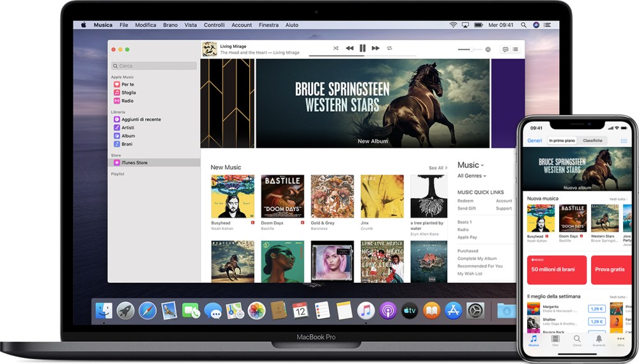
Task: Open Spotlight search in menu bar
Action: 523,25
